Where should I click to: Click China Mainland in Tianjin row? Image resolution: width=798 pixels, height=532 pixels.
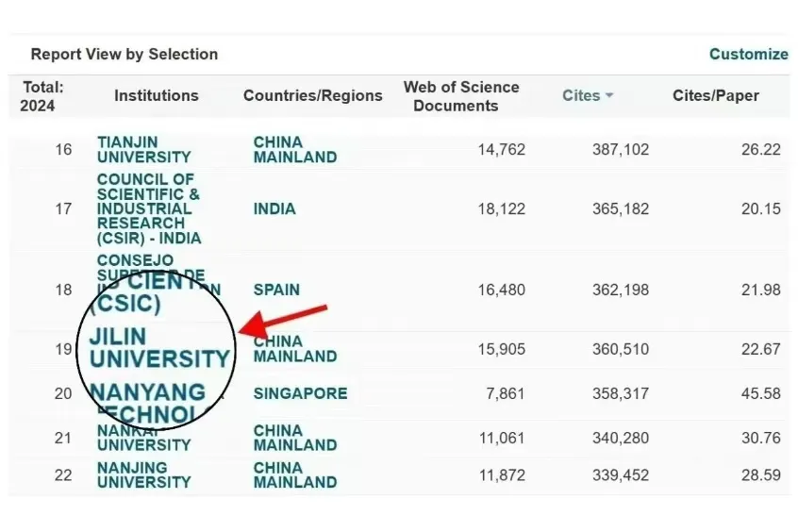point(294,149)
